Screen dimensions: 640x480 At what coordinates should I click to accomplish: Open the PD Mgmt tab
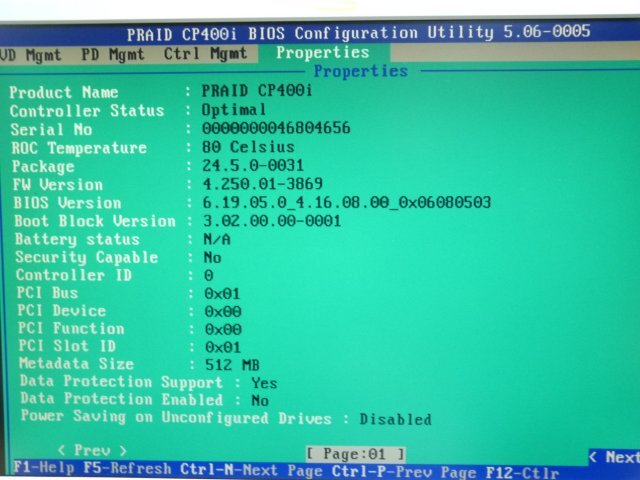point(113,54)
